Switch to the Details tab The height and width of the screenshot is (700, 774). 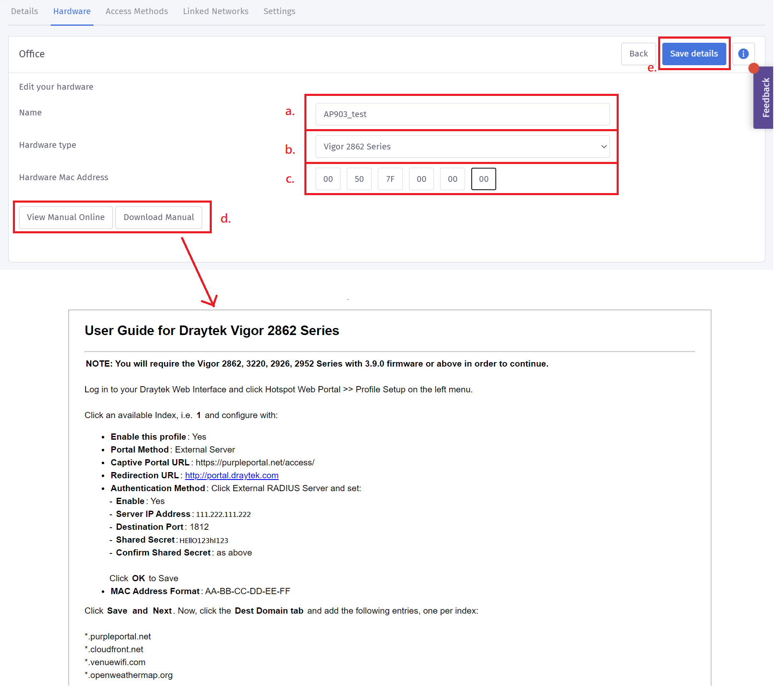tap(24, 11)
